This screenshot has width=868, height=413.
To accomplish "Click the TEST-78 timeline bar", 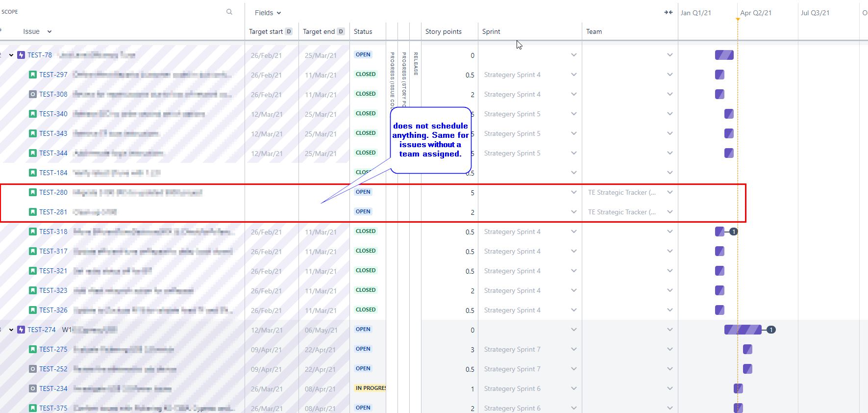I will point(724,55).
